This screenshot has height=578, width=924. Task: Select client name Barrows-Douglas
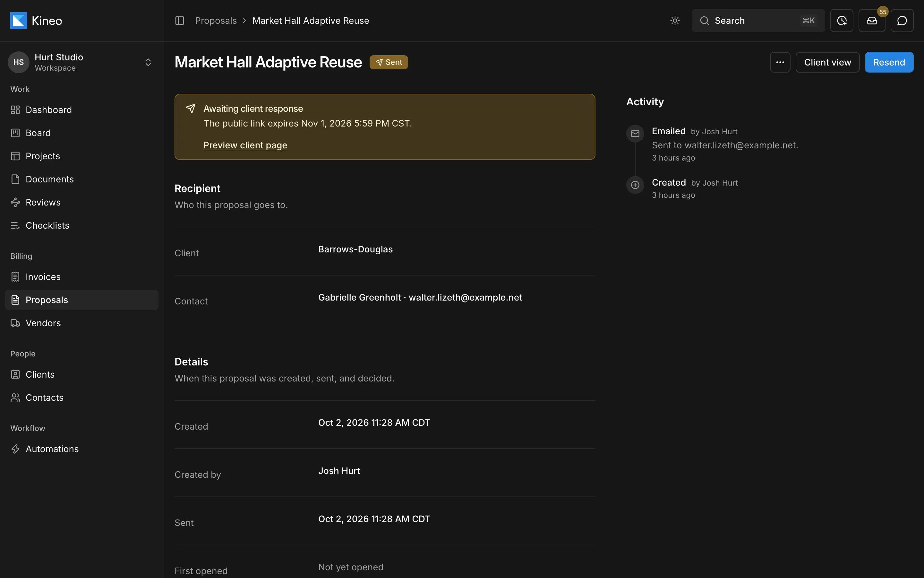coord(355,249)
